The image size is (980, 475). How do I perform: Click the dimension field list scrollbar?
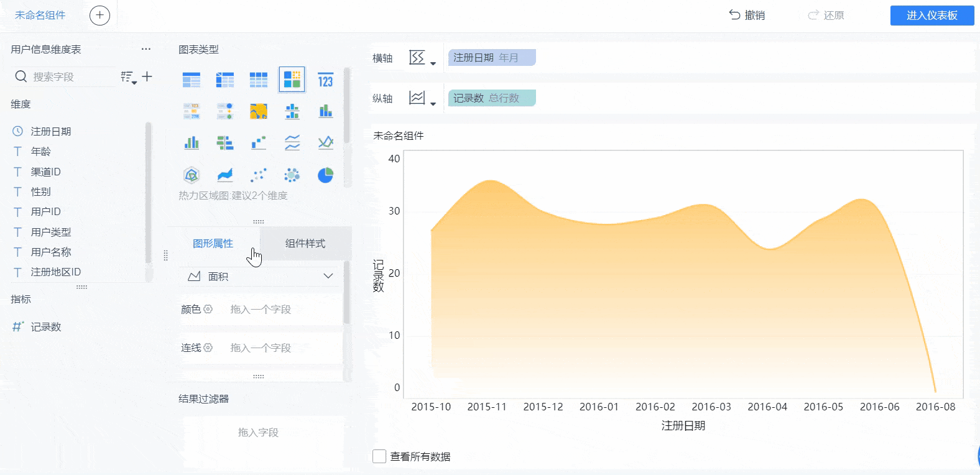[148, 193]
